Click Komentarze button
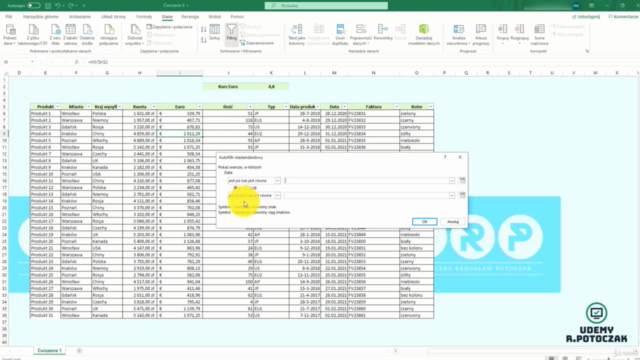Viewport: 640px width, 360px height. 622,17
